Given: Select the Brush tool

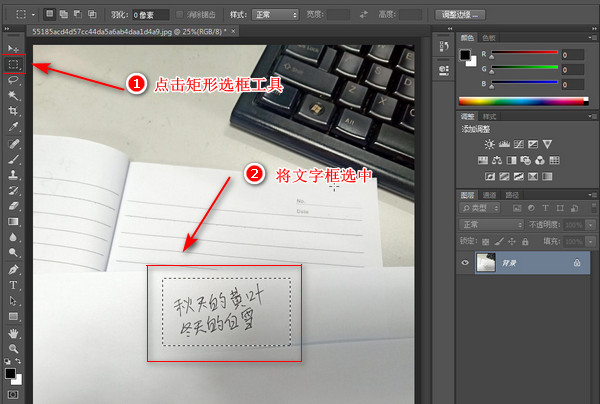Looking at the screenshot, I should pos(13,159).
